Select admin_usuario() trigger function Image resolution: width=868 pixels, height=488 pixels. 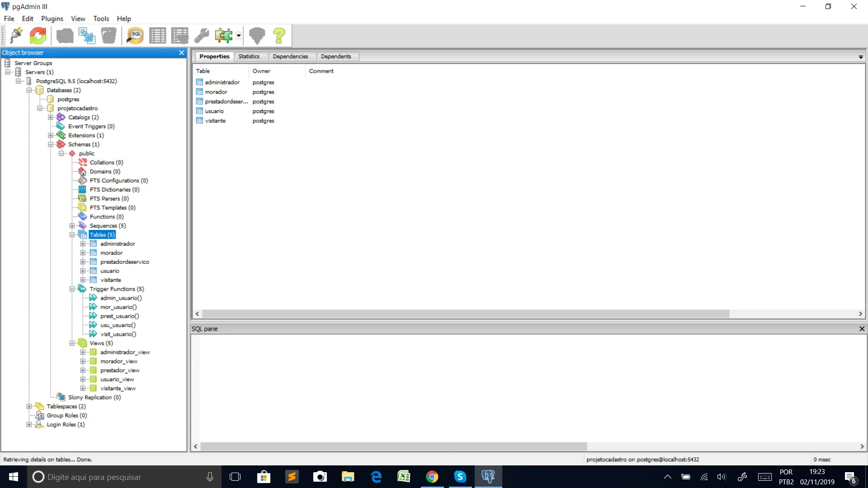click(121, 298)
